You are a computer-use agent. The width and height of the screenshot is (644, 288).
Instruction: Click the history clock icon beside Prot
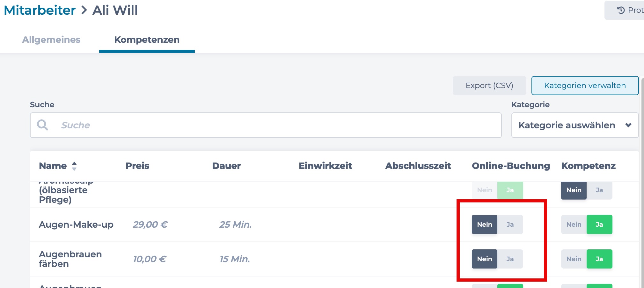(621, 10)
